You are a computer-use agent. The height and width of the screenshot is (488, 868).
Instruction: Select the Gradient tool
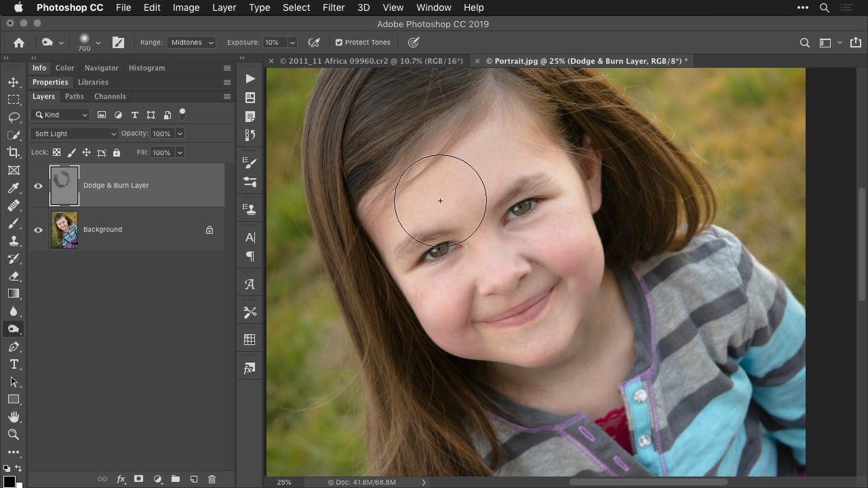pyautogui.click(x=14, y=293)
